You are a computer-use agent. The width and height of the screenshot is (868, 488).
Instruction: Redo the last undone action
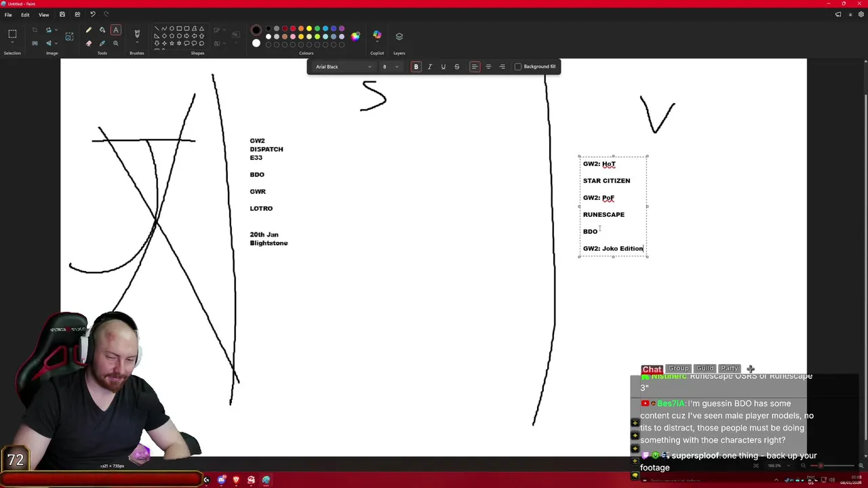tap(106, 14)
